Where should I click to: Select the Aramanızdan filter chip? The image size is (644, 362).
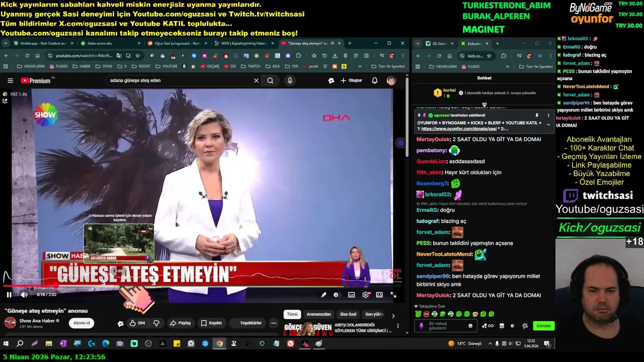pos(319,314)
